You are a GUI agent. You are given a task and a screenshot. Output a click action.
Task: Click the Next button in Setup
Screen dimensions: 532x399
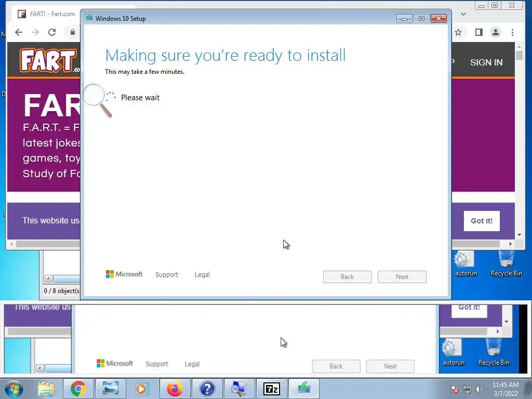pyautogui.click(x=402, y=277)
